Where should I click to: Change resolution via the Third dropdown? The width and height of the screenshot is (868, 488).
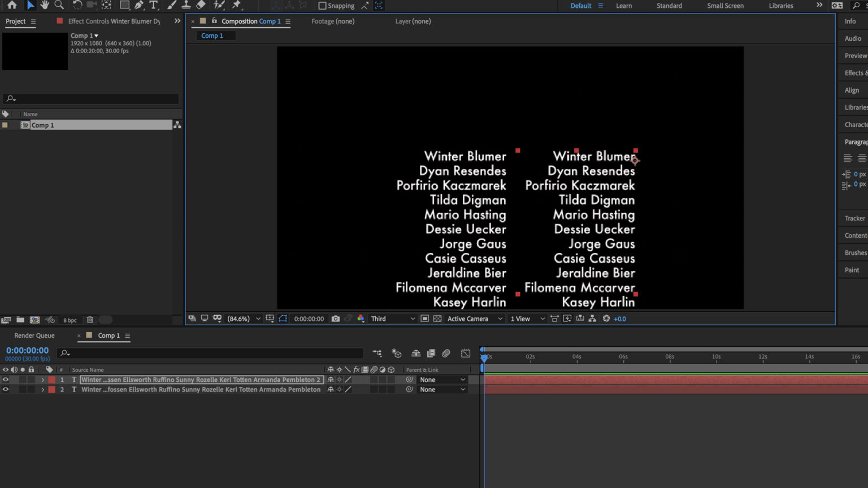click(x=392, y=318)
